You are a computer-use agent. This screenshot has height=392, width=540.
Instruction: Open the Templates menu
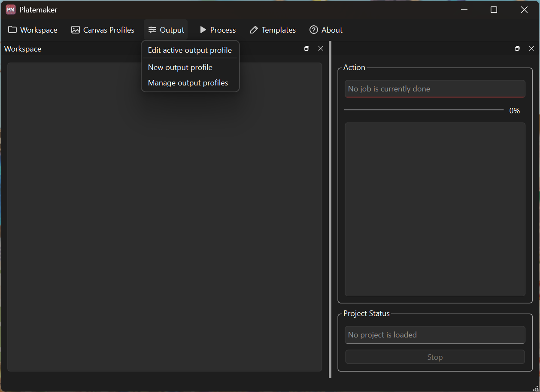(x=273, y=30)
